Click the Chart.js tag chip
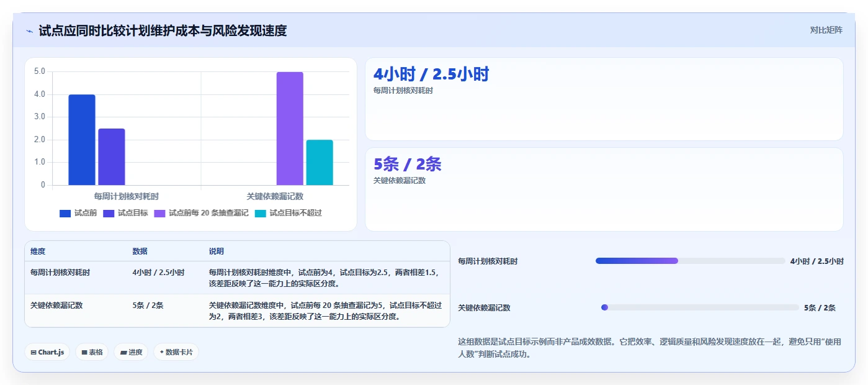 tap(47, 352)
